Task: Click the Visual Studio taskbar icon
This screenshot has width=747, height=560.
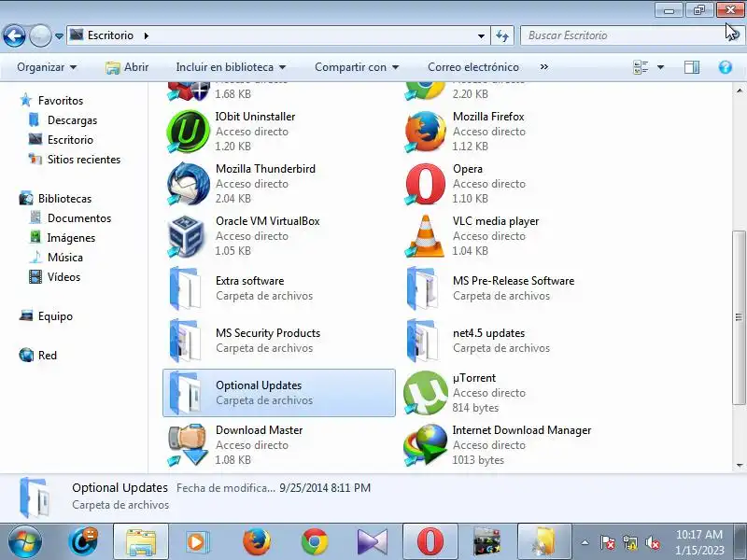Action: click(x=373, y=541)
